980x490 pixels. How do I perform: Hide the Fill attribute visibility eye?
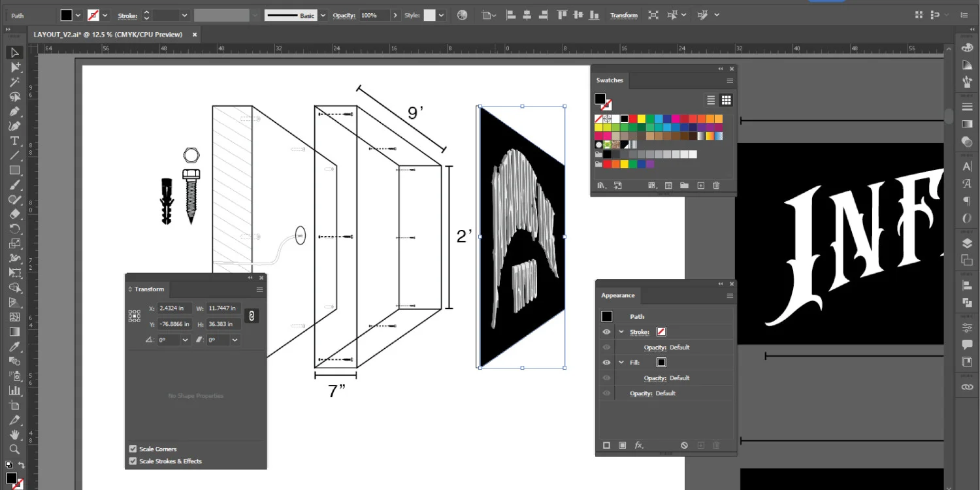pos(606,363)
